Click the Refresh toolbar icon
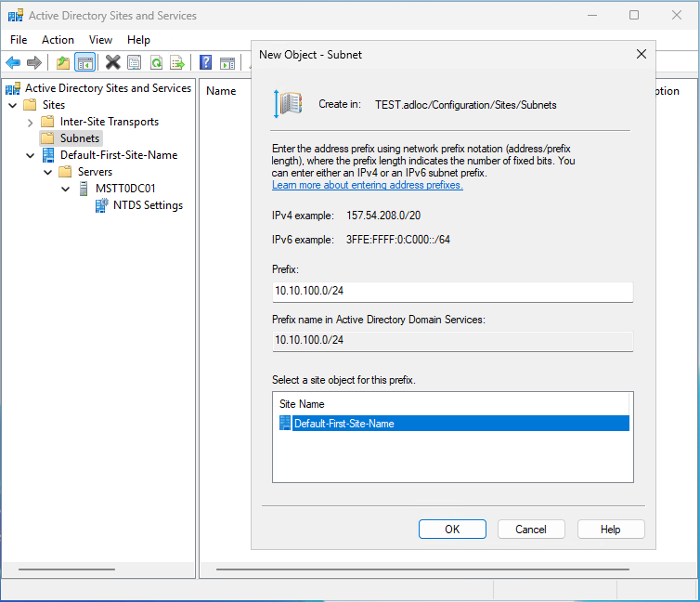 [x=156, y=62]
